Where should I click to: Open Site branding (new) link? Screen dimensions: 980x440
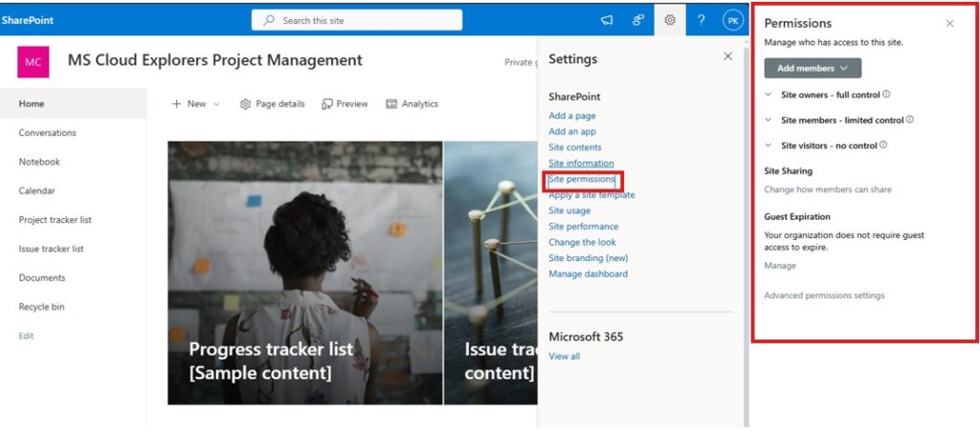click(589, 258)
